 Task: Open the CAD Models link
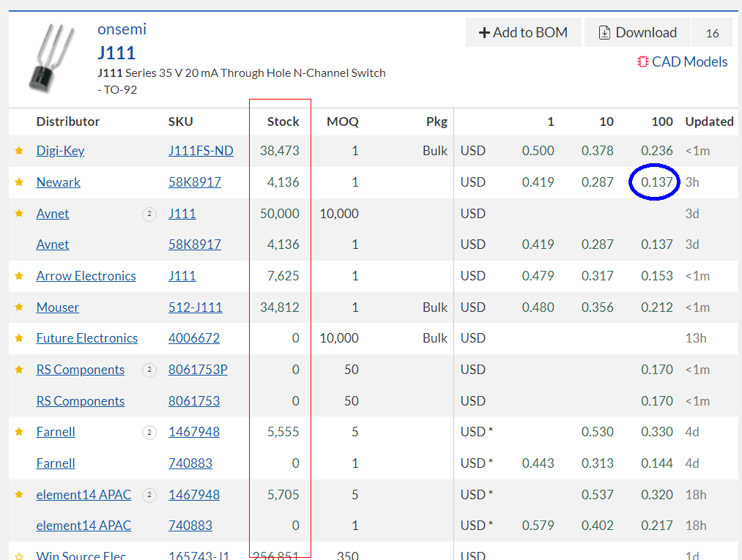pos(683,62)
